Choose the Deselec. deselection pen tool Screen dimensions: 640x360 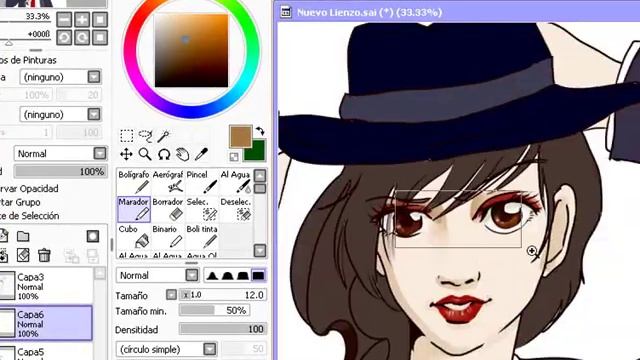click(236, 209)
